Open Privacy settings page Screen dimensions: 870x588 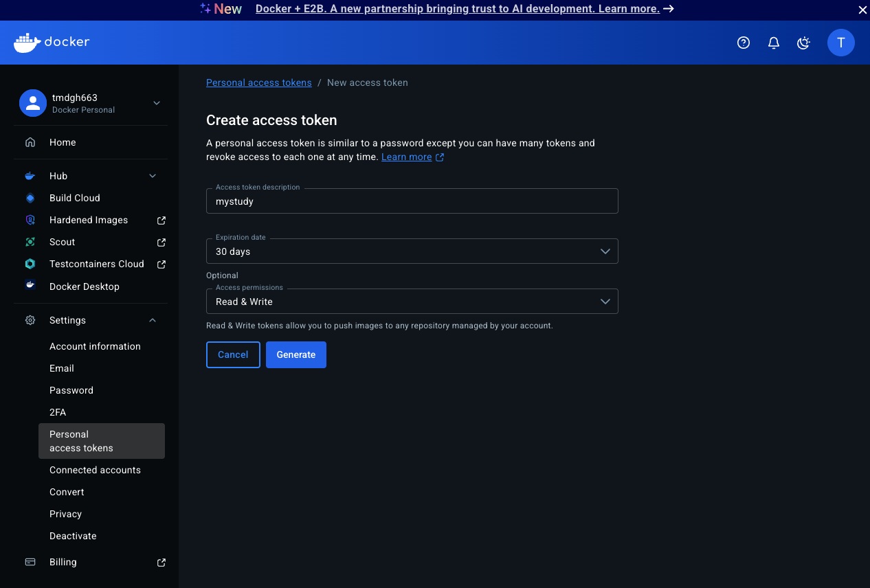tap(65, 514)
